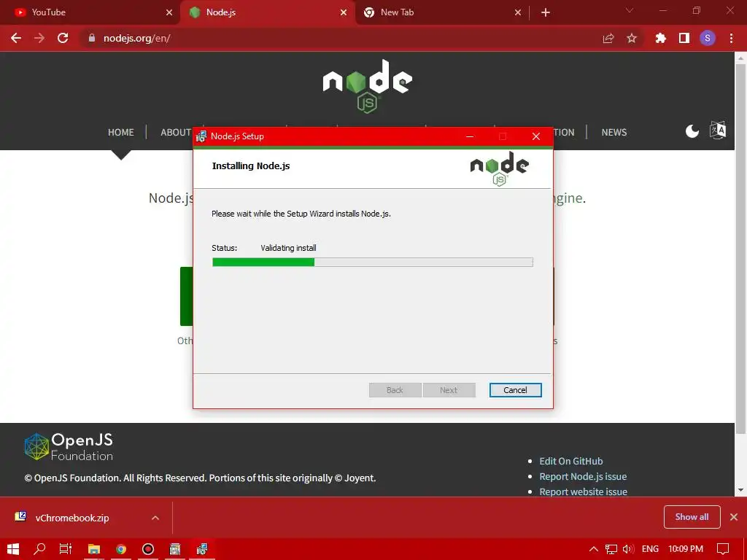Screen dimensions: 747x560
Task: Switch to the New Tab tab
Action: pos(442,12)
